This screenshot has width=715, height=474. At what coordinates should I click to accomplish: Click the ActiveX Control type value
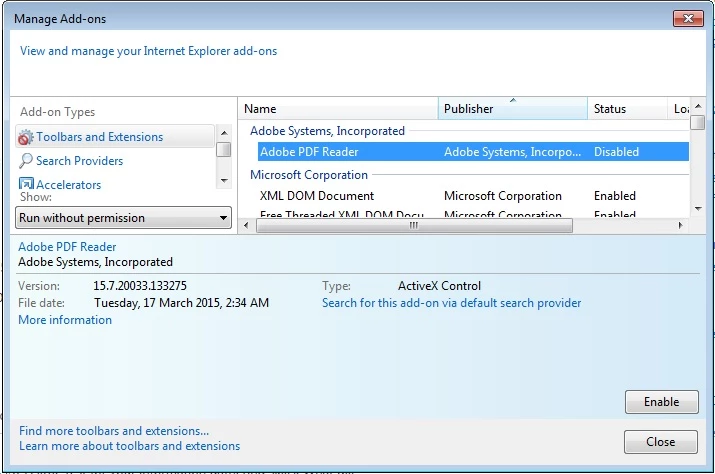tap(439, 286)
